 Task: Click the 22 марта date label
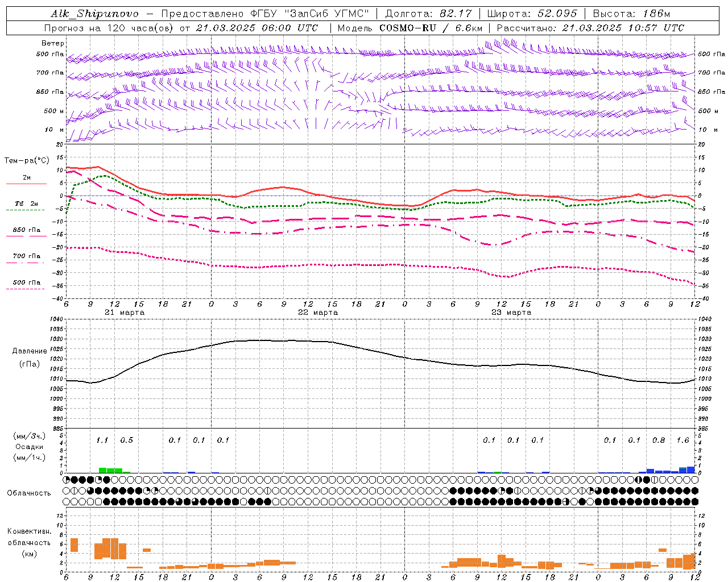pyautogui.click(x=318, y=313)
